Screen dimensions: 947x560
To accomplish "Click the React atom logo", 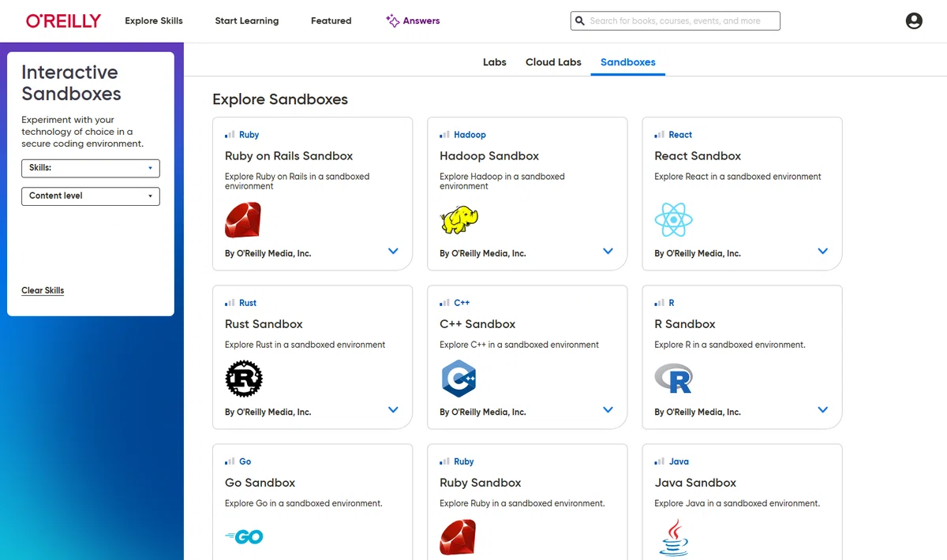I will pos(674,220).
